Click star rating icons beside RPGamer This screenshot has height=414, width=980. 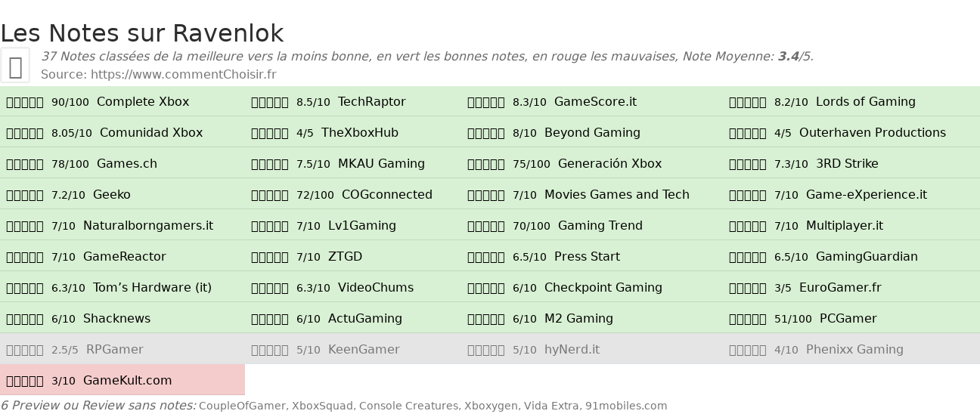tap(25, 350)
